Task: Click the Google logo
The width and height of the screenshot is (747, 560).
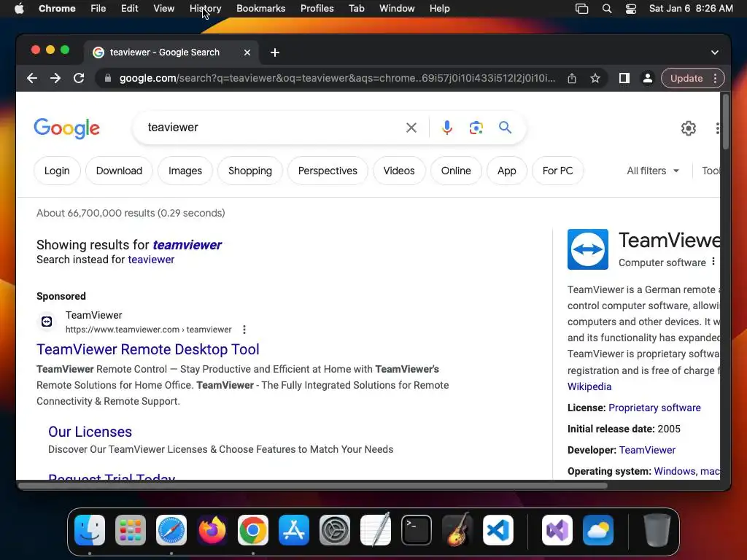Action: [66, 128]
